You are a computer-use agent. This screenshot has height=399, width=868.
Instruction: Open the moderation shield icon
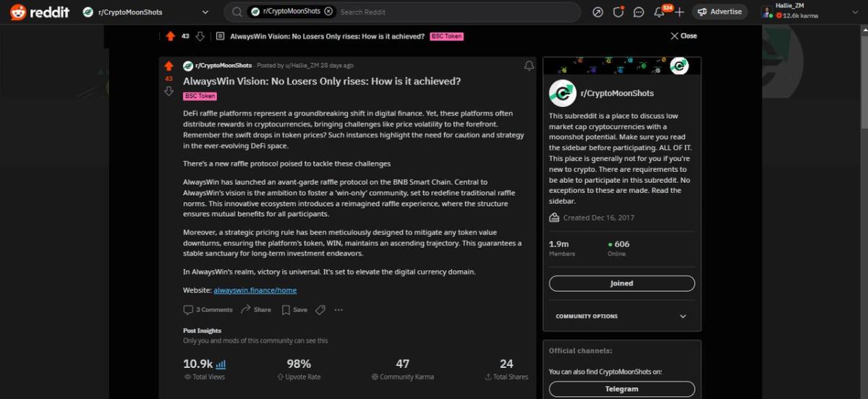pos(618,12)
